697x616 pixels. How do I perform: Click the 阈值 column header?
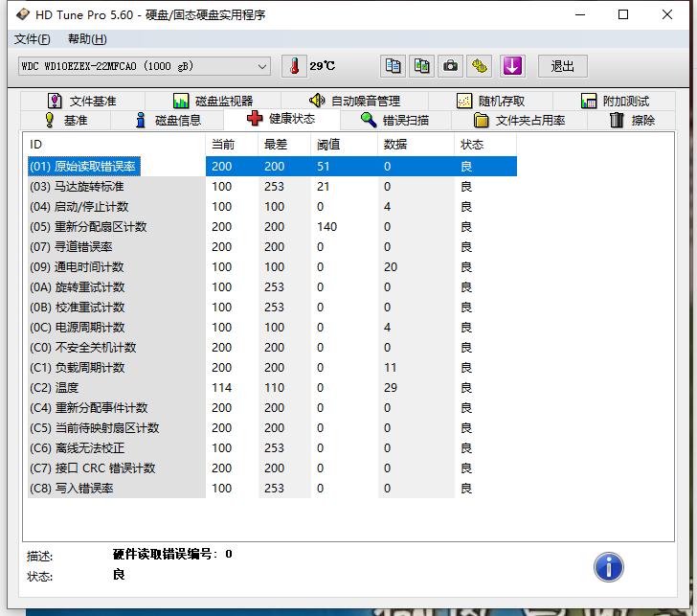[344, 144]
